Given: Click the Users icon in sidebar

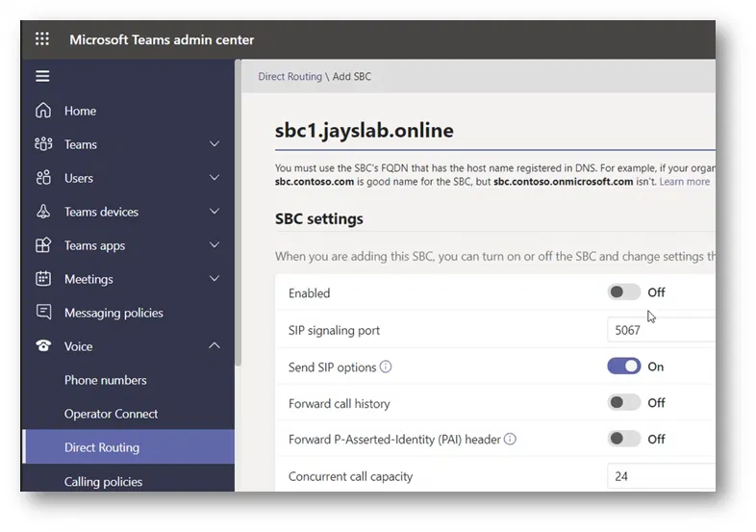Looking at the screenshot, I should 42,178.
